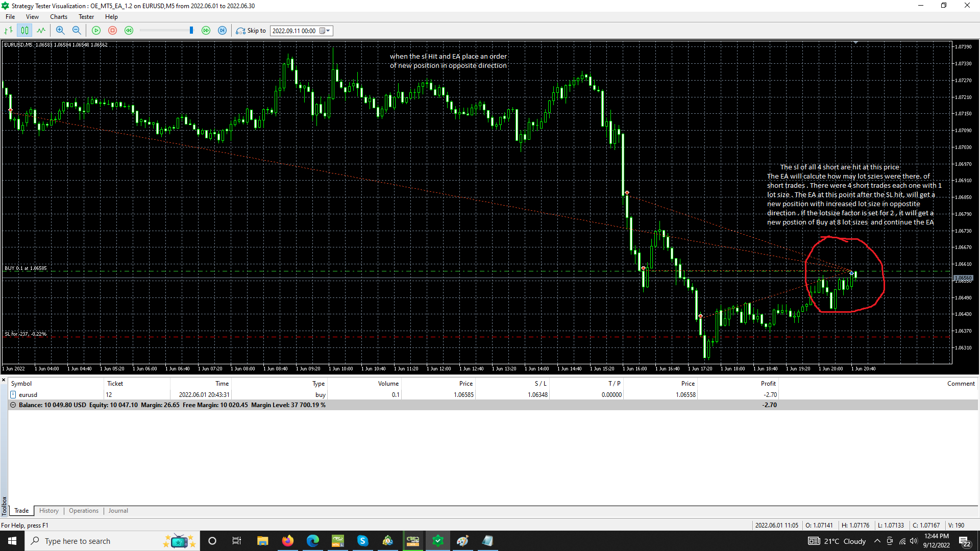Viewport: 980px width, 551px height.
Task: Select the Operations tab
Action: 83,510
